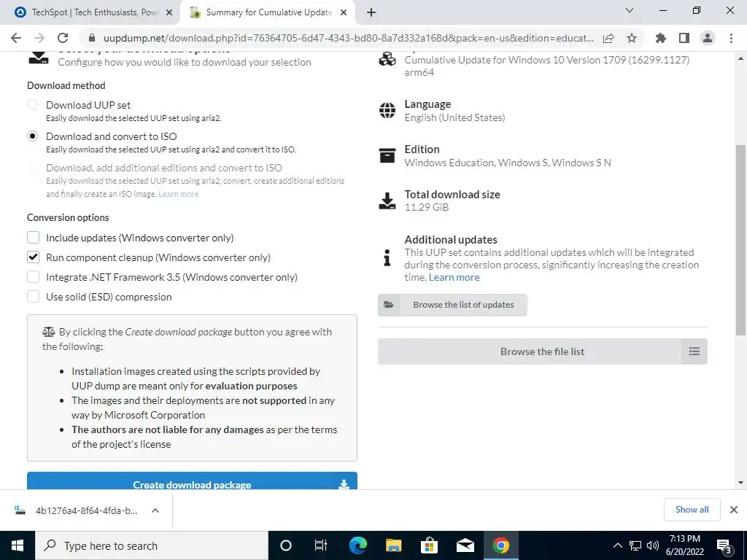Launch Microsoft Edge from taskbar
747x560 pixels.
click(x=357, y=545)
